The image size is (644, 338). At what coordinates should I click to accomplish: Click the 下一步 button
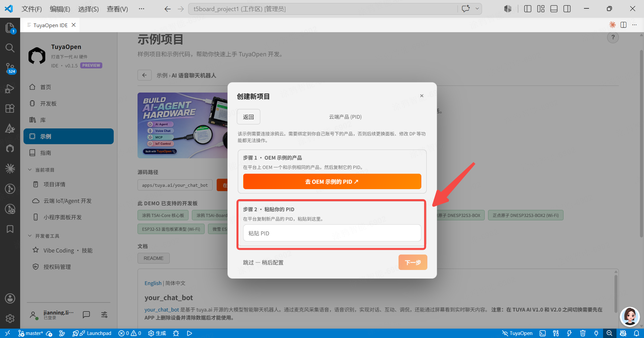coord(413,262)
